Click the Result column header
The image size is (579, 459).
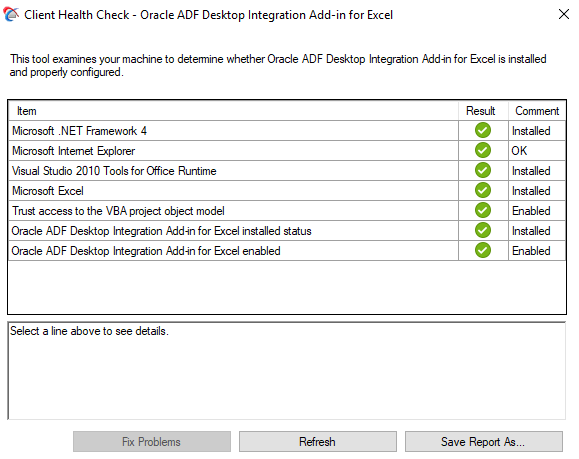click(x=483, y=111)
